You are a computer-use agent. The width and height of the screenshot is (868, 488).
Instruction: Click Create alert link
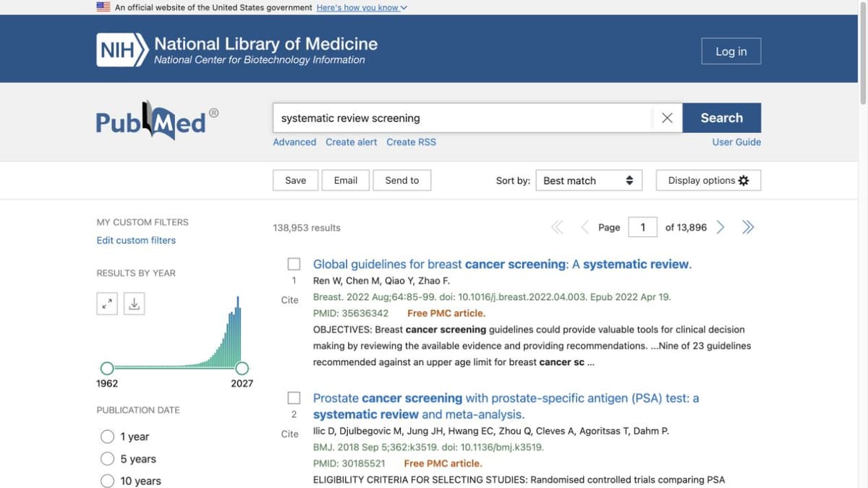(x=352, y=142)
